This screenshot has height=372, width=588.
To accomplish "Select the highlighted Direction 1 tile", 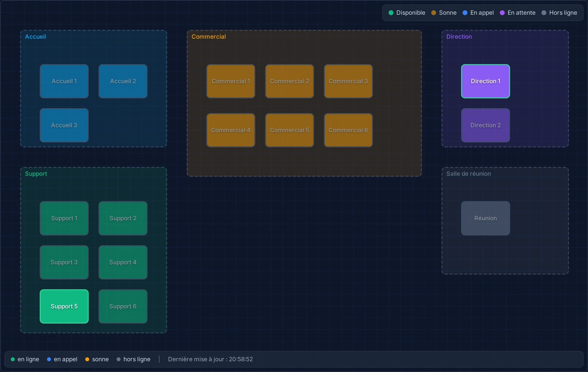I will [x=485, y=81].
